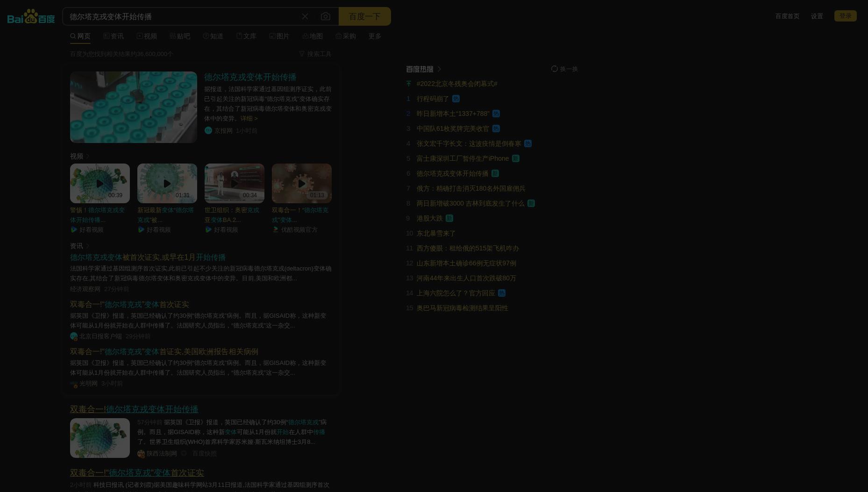Select the 网页 tab
This screenshot has width=868, height=492.
click(80, 36)
